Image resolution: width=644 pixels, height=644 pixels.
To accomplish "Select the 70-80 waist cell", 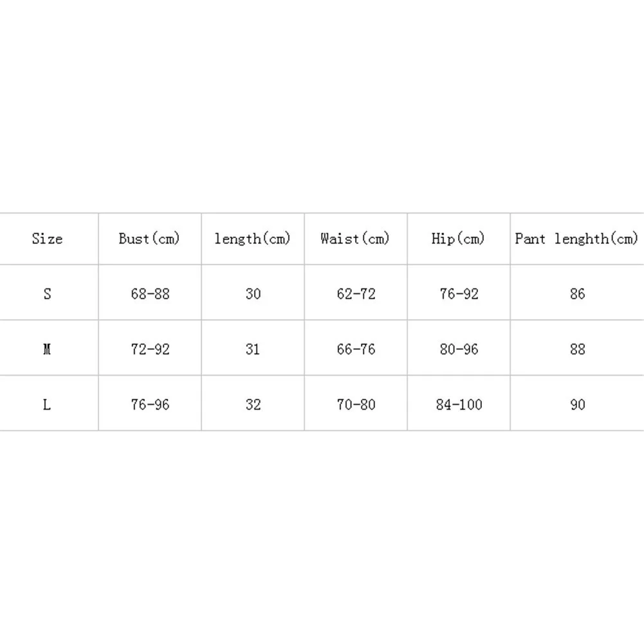I will tap(356, 405).
